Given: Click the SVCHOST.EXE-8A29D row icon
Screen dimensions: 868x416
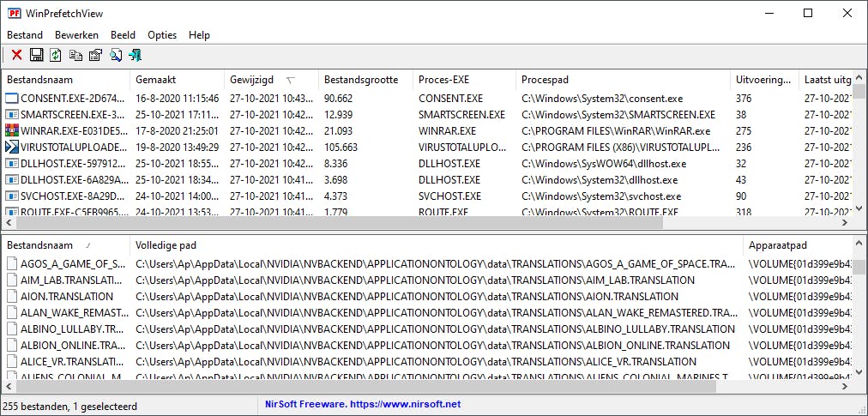Looking at the screenshot, I should [x=12, y=196].
